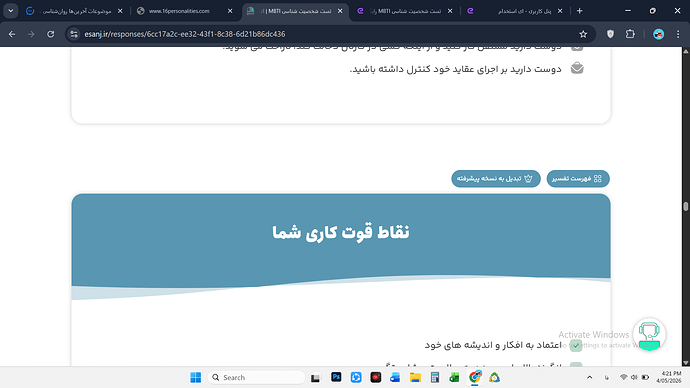The width and height of the screenshot is (690, 388).
Task: Click the input language indicator in tray
Action: pyautogui.click(x=607, y=377)
